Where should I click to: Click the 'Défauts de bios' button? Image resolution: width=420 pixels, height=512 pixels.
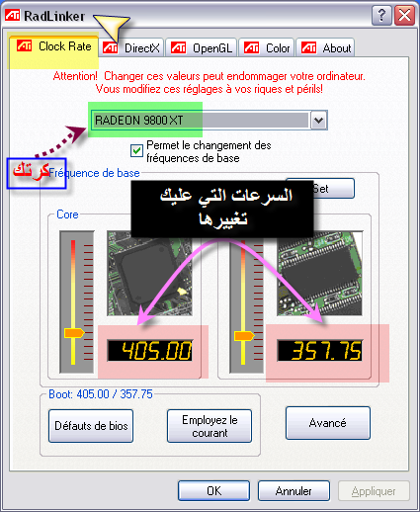click(x=91, y=426)
